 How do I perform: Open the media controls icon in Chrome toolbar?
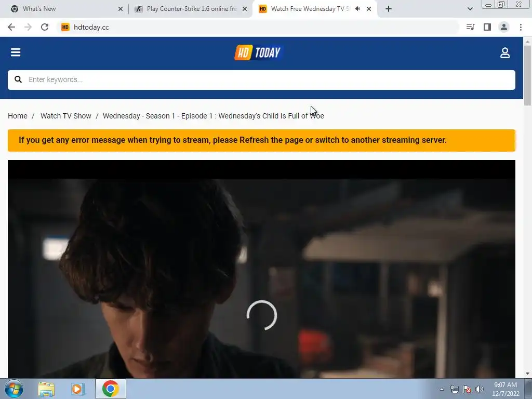pos(471,27)
